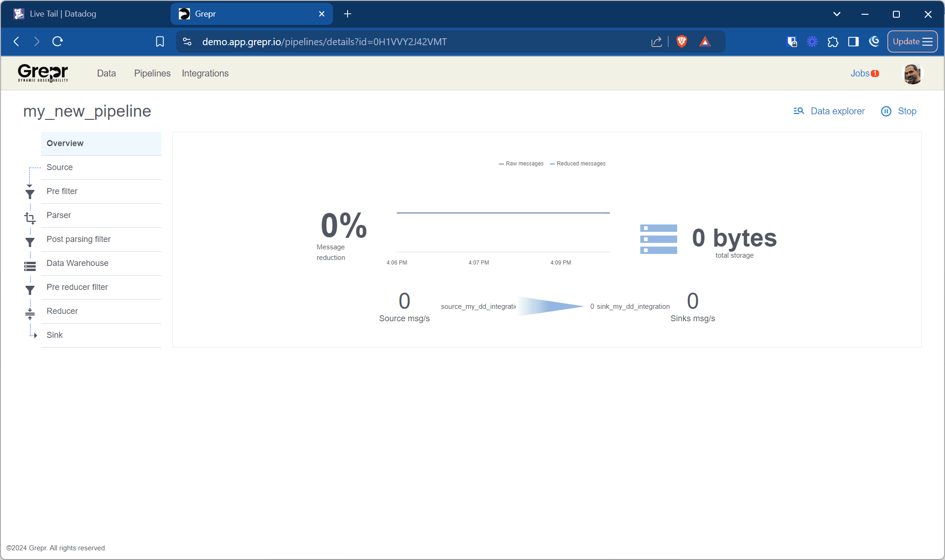Expand the Source pipeline section
The height and width of the screenshot is (560, 945).
[x=60, y=167]
